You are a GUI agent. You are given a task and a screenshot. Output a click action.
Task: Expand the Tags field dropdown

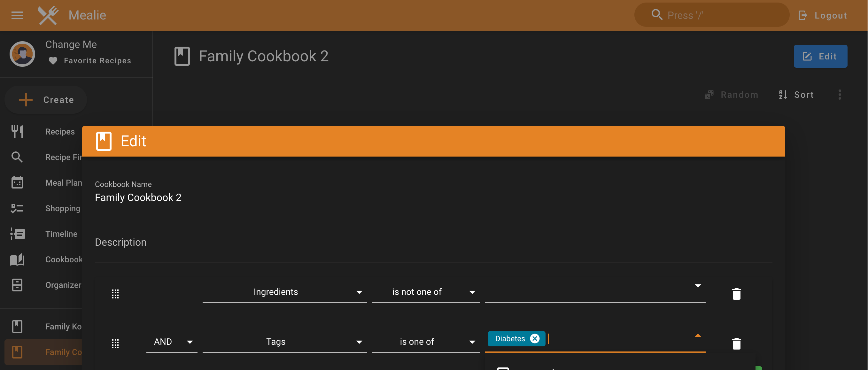(x=284, y=342)
